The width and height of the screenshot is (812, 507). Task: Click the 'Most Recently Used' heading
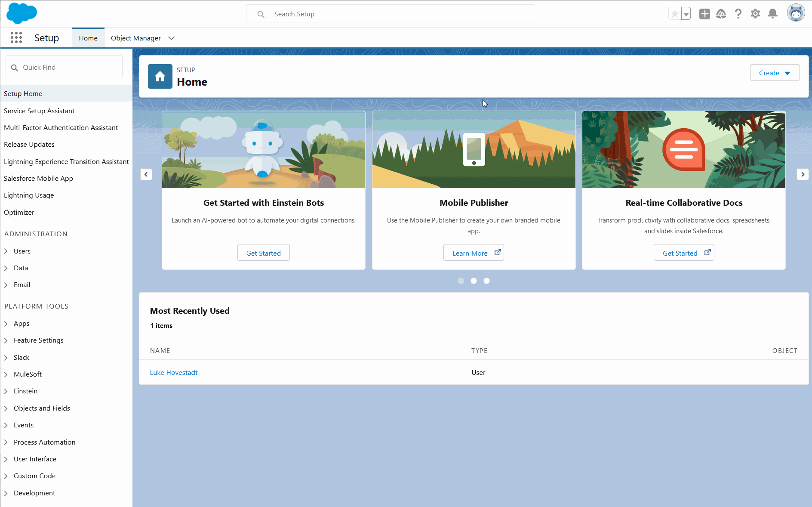pyautogui.click(x=190, y=311)
